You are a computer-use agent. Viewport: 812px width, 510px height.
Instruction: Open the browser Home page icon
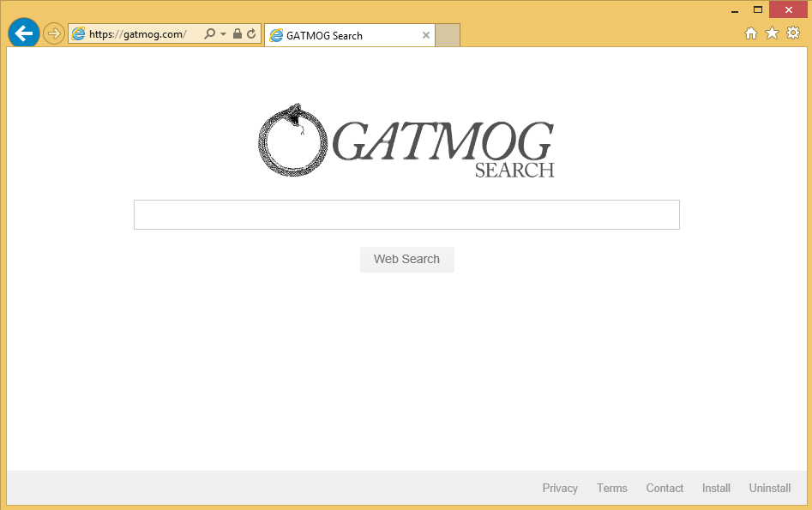pyautogui.click(x=751, y=33)
